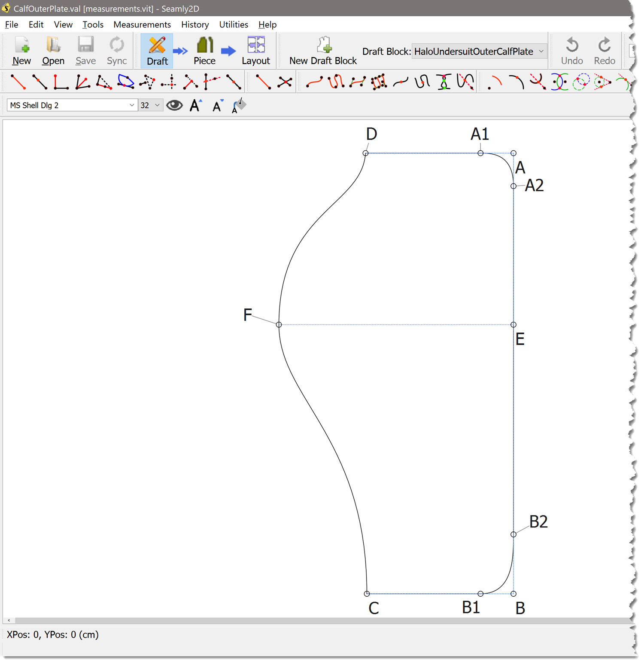The height and width of the screenshot is (662, 644).
Task: Open the Measurements menu
Action: [142, 24]
